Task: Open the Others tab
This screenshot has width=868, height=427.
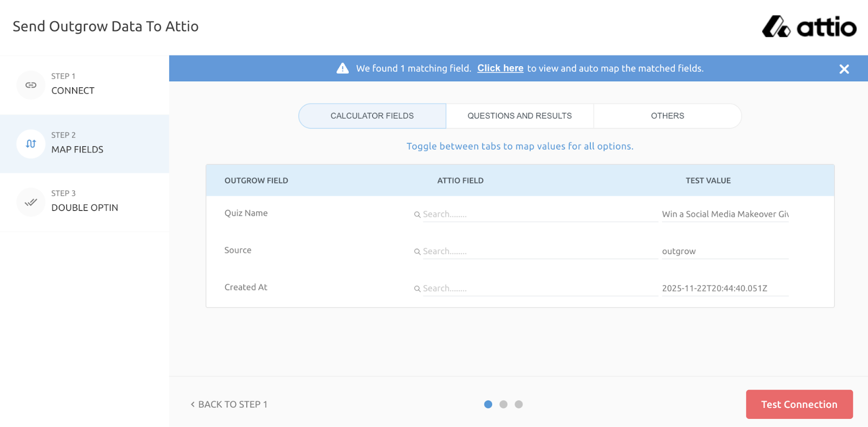Action: (667, 116)
